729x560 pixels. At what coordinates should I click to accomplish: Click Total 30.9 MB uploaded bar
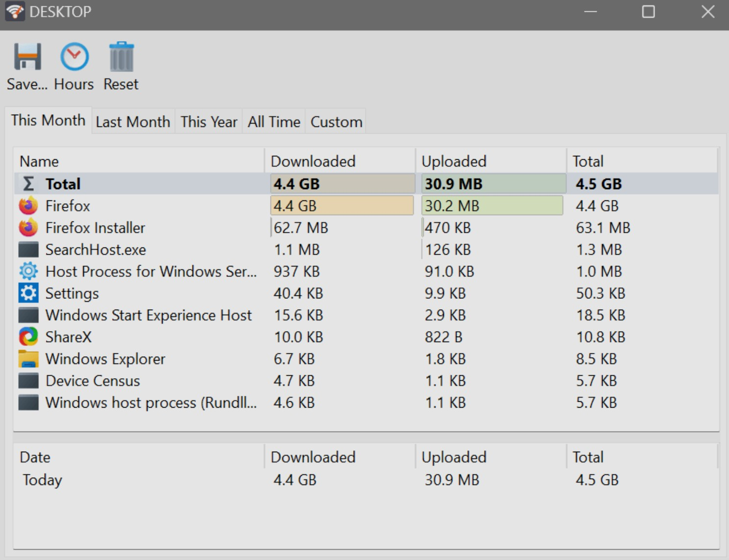[494, 184]
